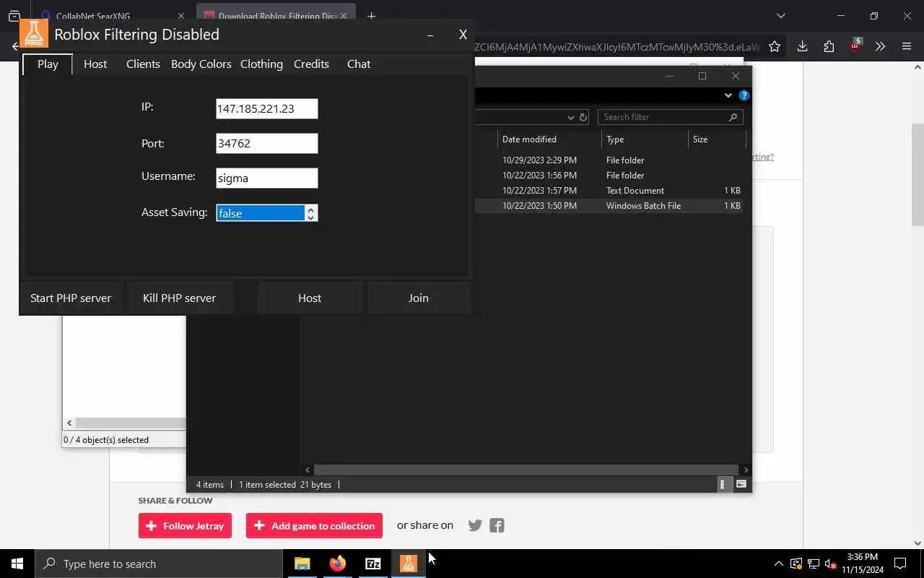Switch file window to details view icon
924x578 pixels.
click(x=723, y=485)
